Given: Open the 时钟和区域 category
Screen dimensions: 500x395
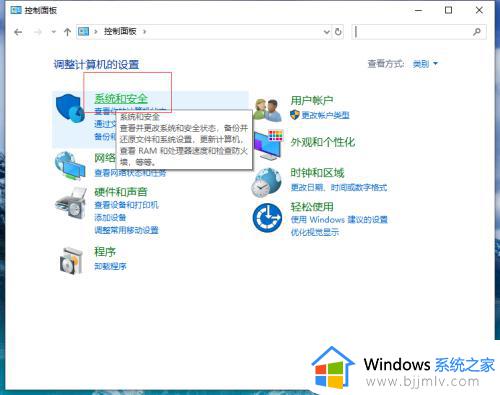Looking at the screenshot, I should (317, 173).
